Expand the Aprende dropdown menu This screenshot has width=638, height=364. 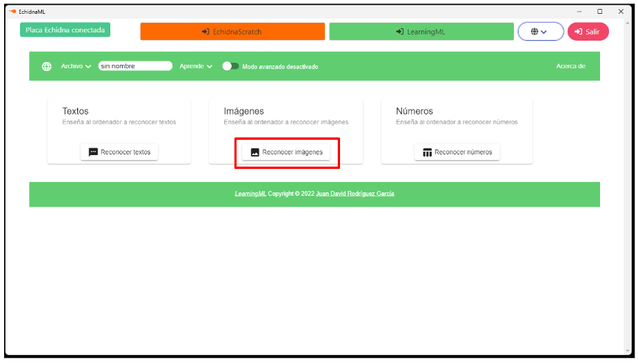pyautogui.click(x=196, y=66)
